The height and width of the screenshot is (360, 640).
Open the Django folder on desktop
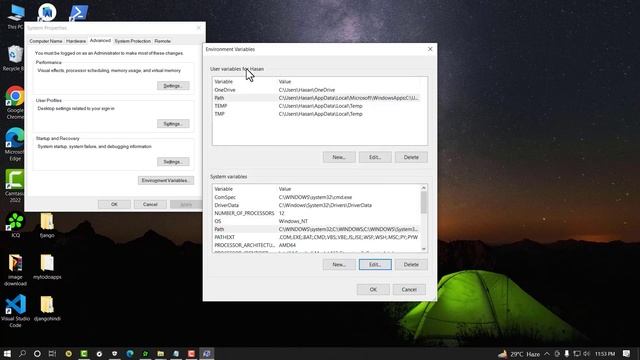[x=47, y=225]
